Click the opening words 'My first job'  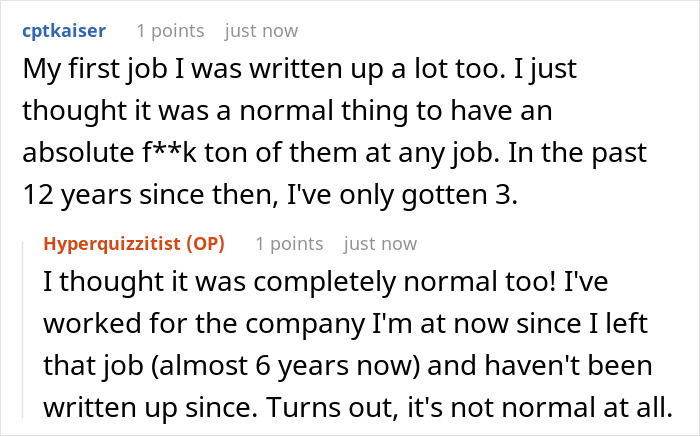click(79, 71)
